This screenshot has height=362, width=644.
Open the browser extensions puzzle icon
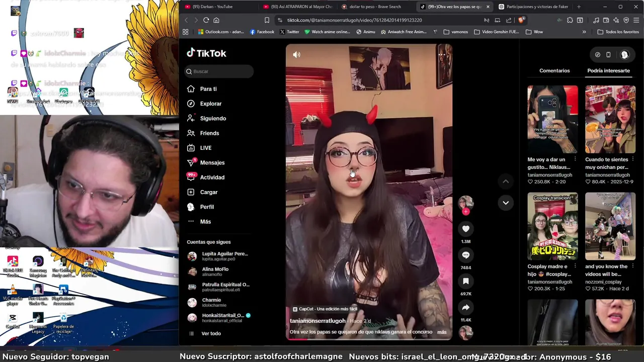coord(570,20)
